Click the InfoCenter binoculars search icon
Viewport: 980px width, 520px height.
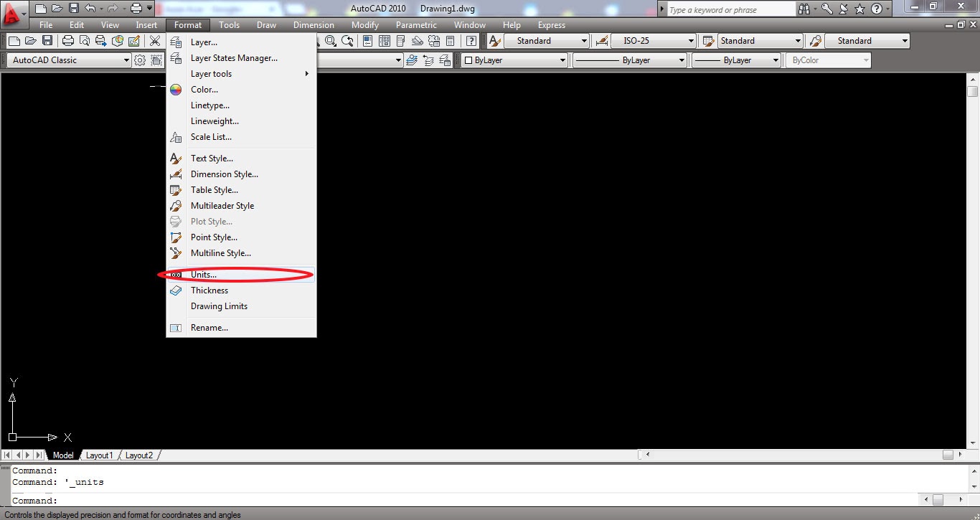pyautogui.click(x=804, y=9)
